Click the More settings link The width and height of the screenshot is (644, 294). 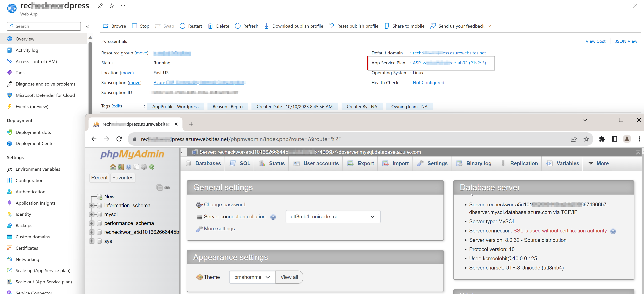pyautogui.click(x=219, y=229)
